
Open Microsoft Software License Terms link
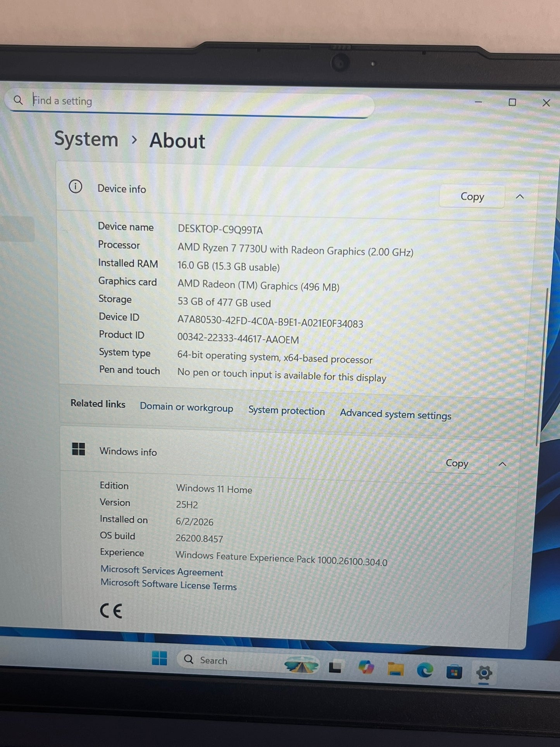click(169, 585)
